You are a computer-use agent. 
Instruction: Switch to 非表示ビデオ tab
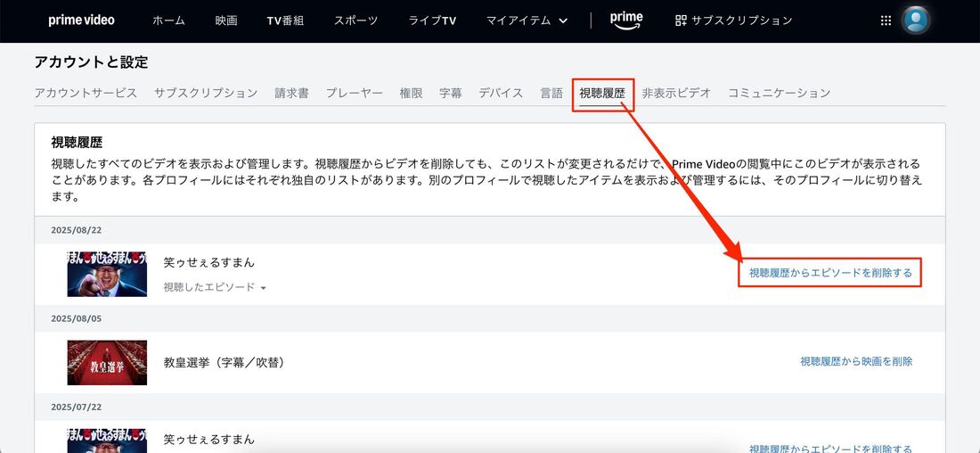coord(677,94)
